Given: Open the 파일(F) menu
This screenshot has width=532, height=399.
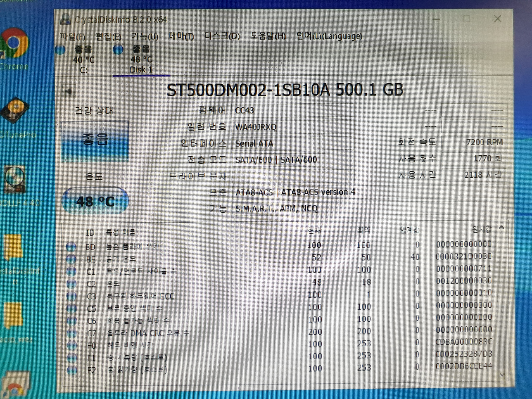Looking at the screenshot, I should point(72,37).
